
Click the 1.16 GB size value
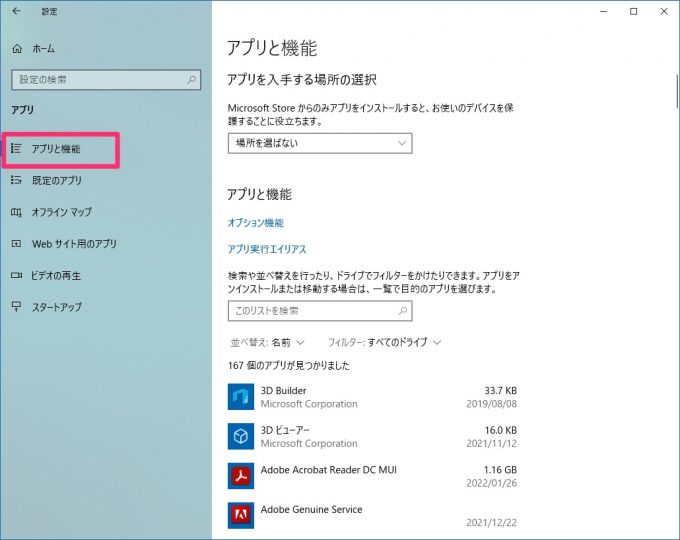[500, 470]
